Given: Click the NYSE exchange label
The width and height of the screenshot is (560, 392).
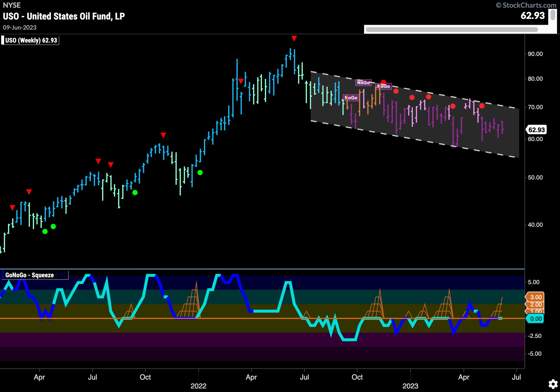Looking at the screenshot, I should click(12, 5).
